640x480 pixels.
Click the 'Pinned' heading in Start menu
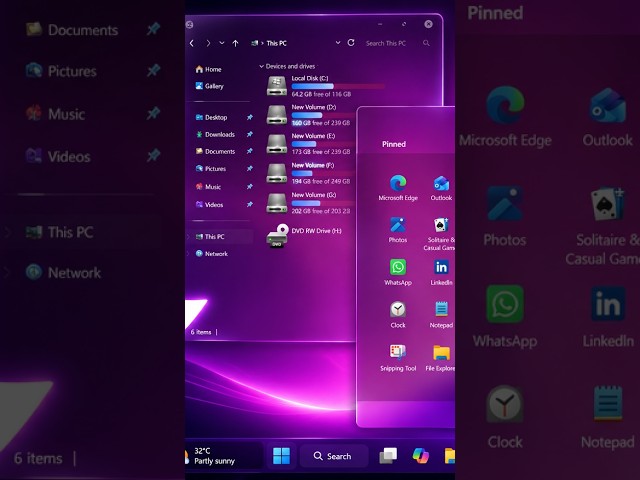[394, 144]
